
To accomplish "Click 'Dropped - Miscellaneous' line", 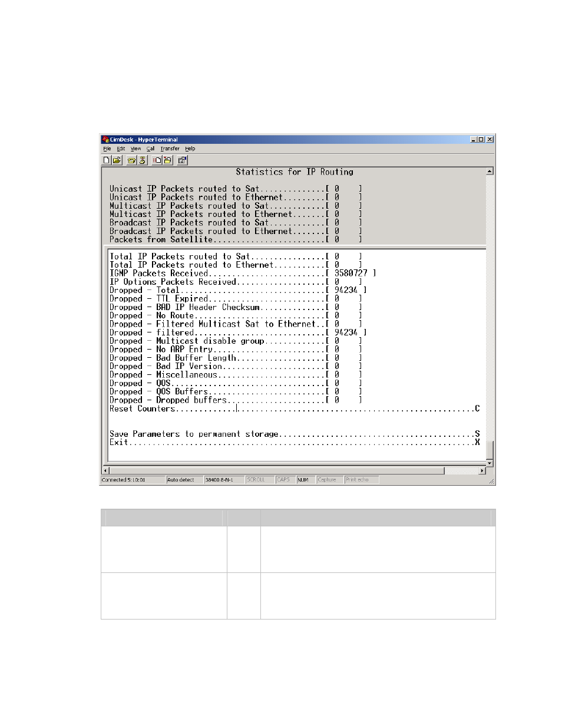I will coord(236,374).
